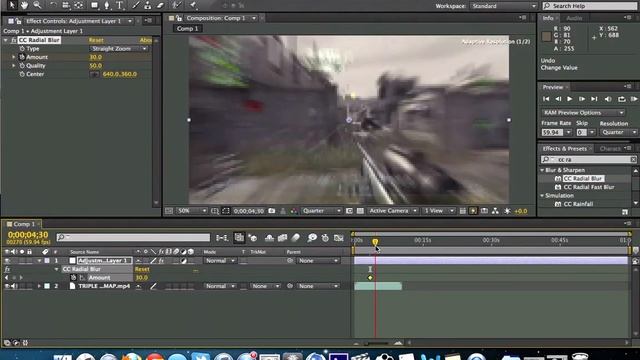The width and height of the screenshot is (640, 360).
Task: Open the 50% magnification dropdown
Action: [192, 211]
